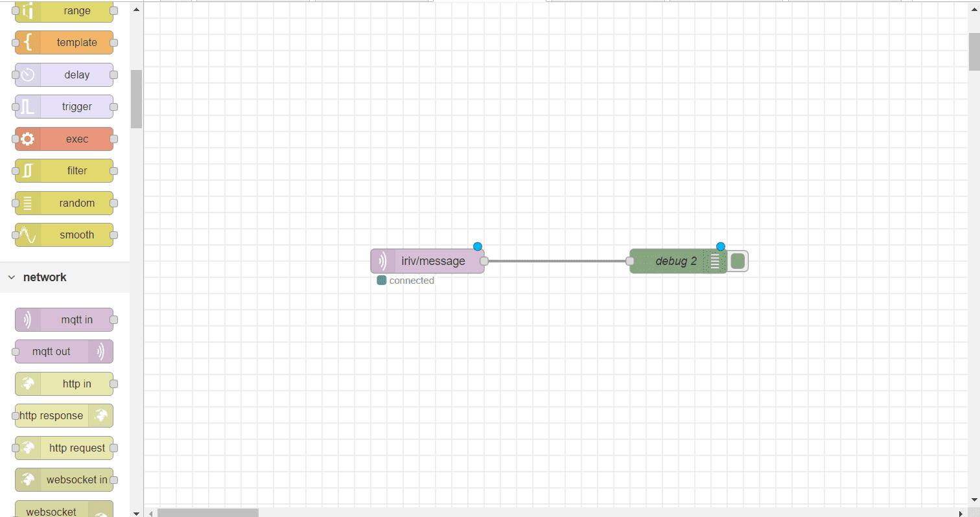Collapse the network palette section
The image size is (980, 517).
pyautogui.click(x=11, y=277)
